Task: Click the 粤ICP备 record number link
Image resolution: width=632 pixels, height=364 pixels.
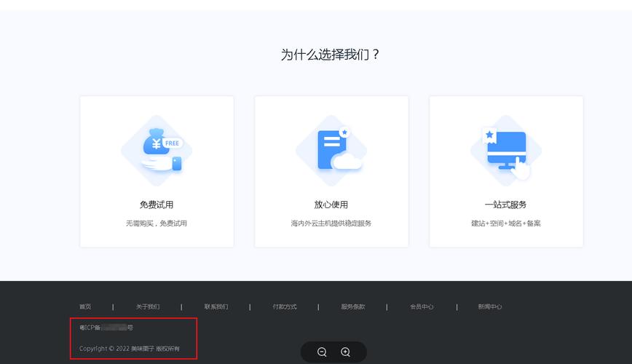Action: coord(106,328)
